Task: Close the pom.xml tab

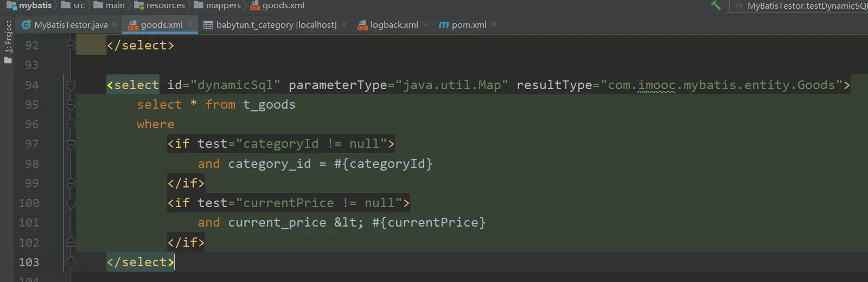Action: [x=494, y=24]
